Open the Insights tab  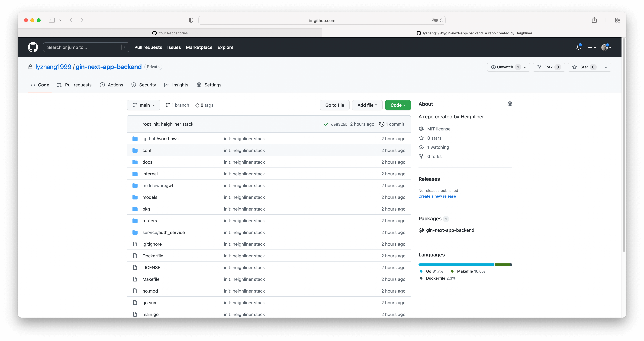coord(176,85)
